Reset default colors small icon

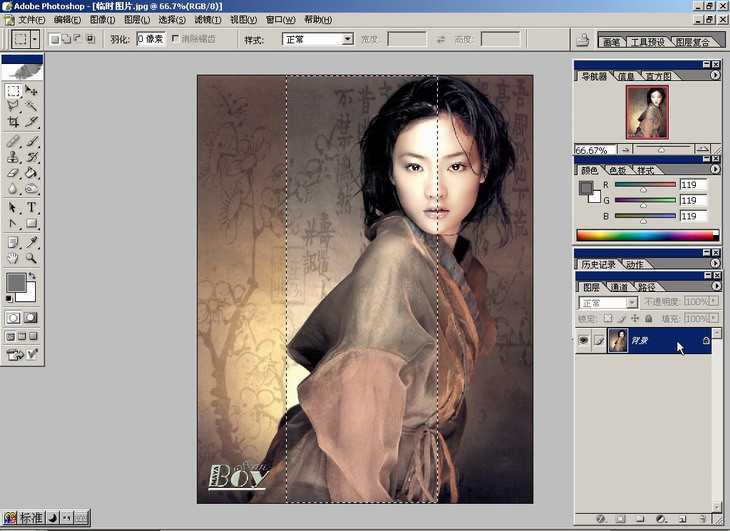9,298
